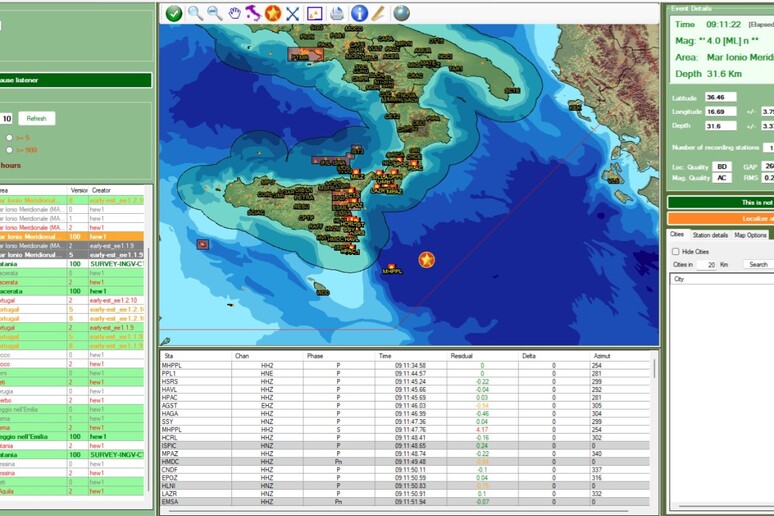Click the globe icon in toolbar
This screenshot has height=516, width=774.
click(401, 13)
